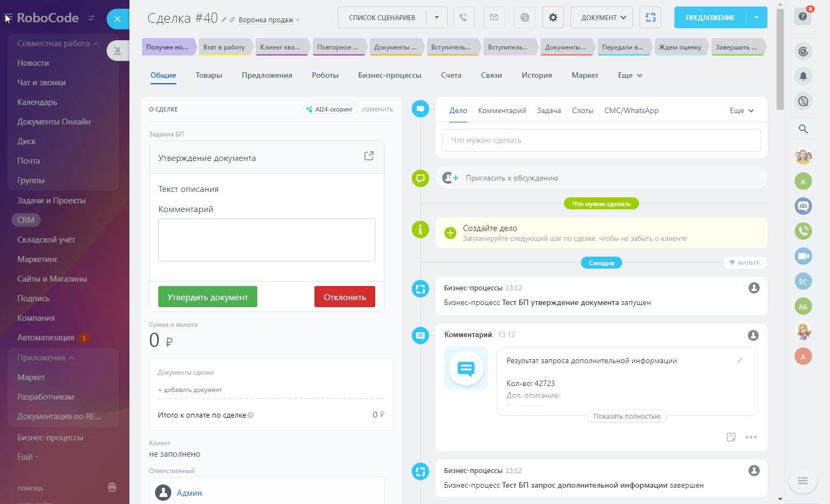Image resolution: width=830 pixels, height=504 pixels.
Task: Select the Задача tab in timeline editor
Action: (549, 110)
